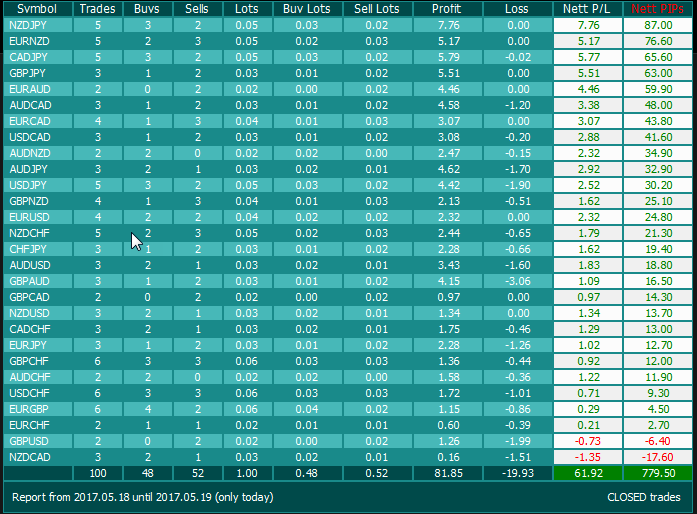Screen dimensions: 697x514
Task: Select the AUDCAD symbol cell
Action: 37,105
